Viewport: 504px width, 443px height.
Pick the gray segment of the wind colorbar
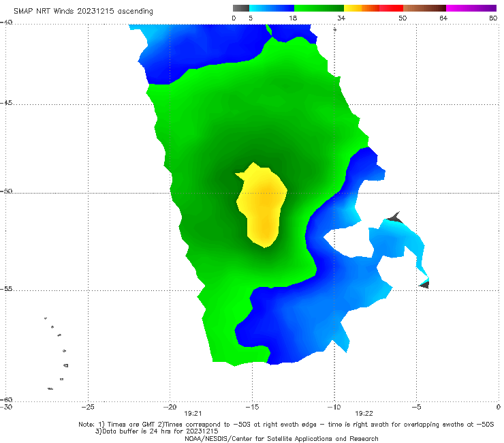point(240,8)
